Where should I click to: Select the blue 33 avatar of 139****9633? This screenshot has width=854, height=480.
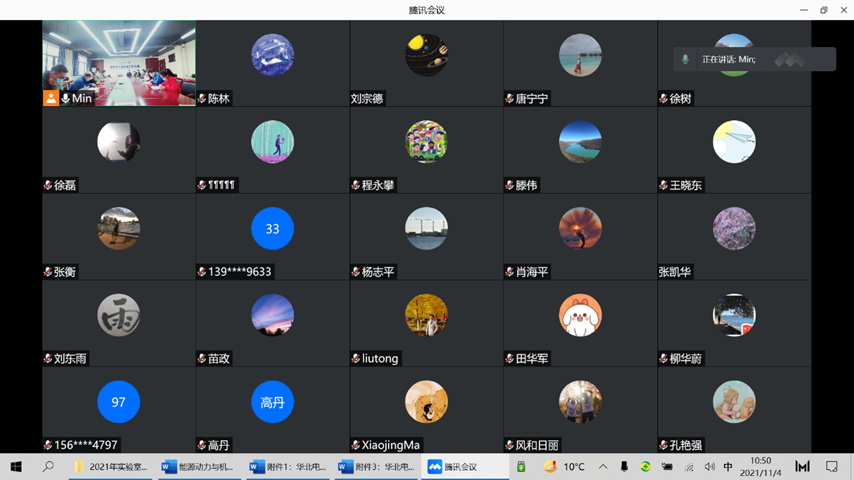272,229
